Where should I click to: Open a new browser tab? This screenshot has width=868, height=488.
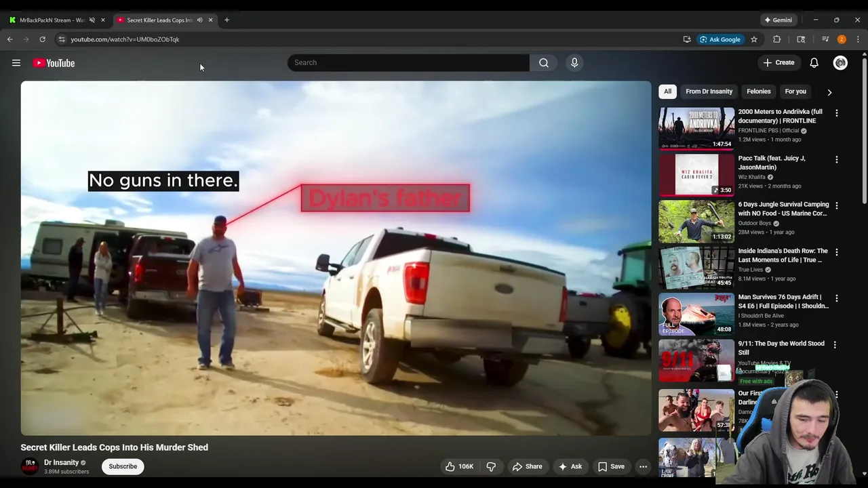tap(226, 20)
